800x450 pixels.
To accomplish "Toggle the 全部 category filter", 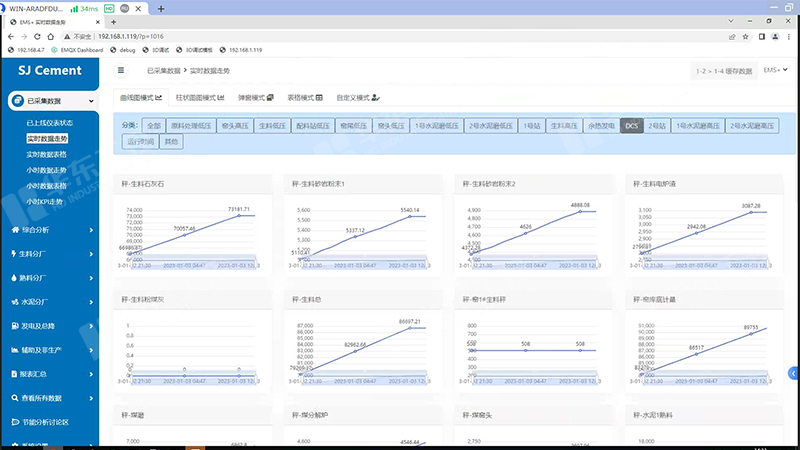I will click(153, 126).
